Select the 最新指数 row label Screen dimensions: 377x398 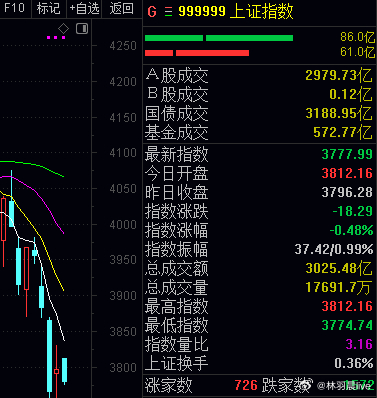pyautogui.click(x=177, y=154)
